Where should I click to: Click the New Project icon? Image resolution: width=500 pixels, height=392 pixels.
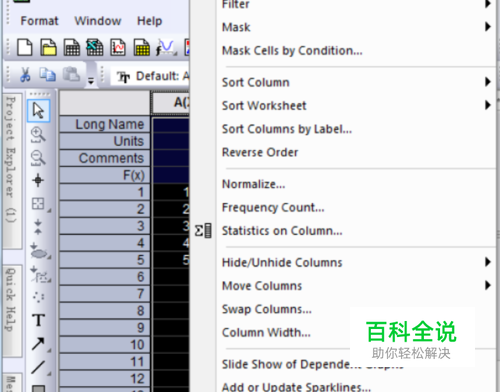pyautogui.click(x=25, y=47)
